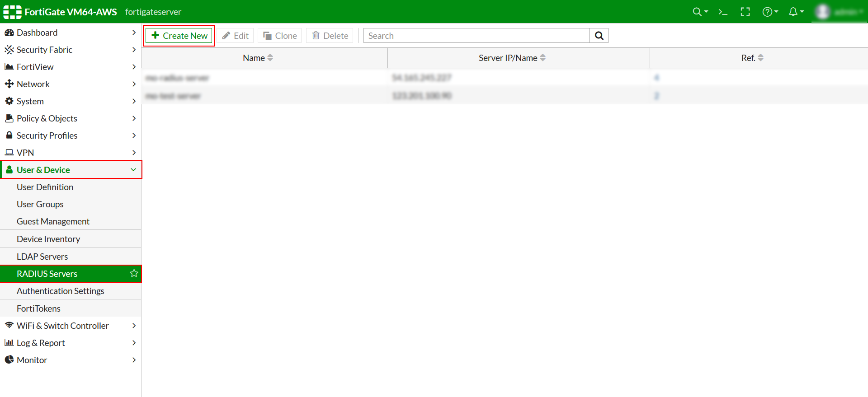Image resolution: width=868 pixels, height=397 pixels.
Task: Sort table by Name column arrows
Action: [270, 58]
